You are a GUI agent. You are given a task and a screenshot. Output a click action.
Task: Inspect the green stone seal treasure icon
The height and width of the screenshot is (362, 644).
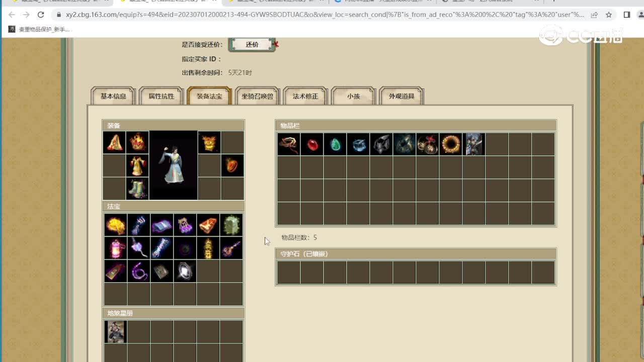click(x=231, y=225)
